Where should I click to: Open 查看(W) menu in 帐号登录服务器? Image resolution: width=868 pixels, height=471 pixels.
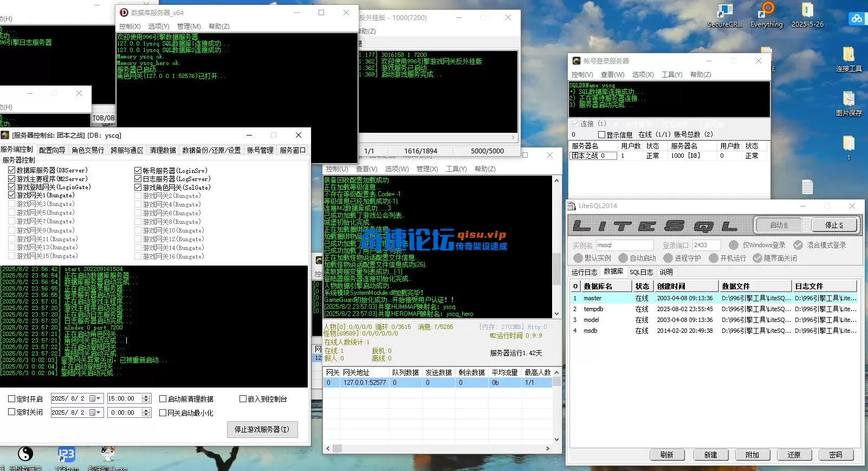pyautogui.click(x=612, y=75)
